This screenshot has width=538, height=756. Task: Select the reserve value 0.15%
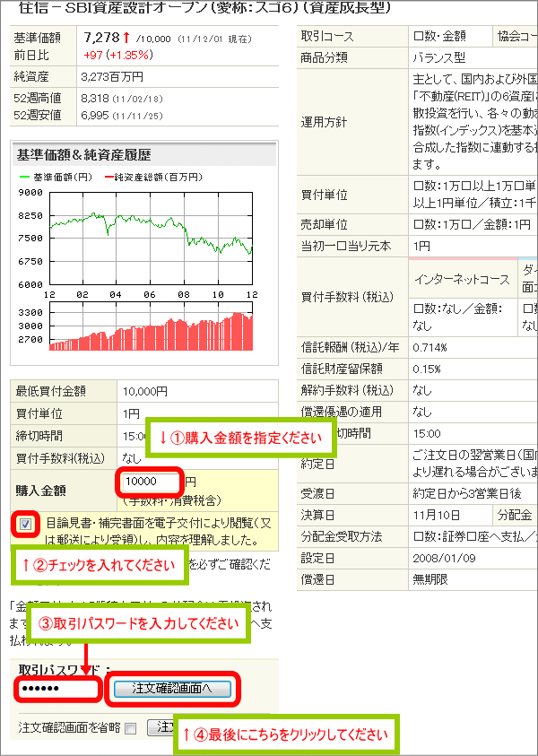[427, 369]
